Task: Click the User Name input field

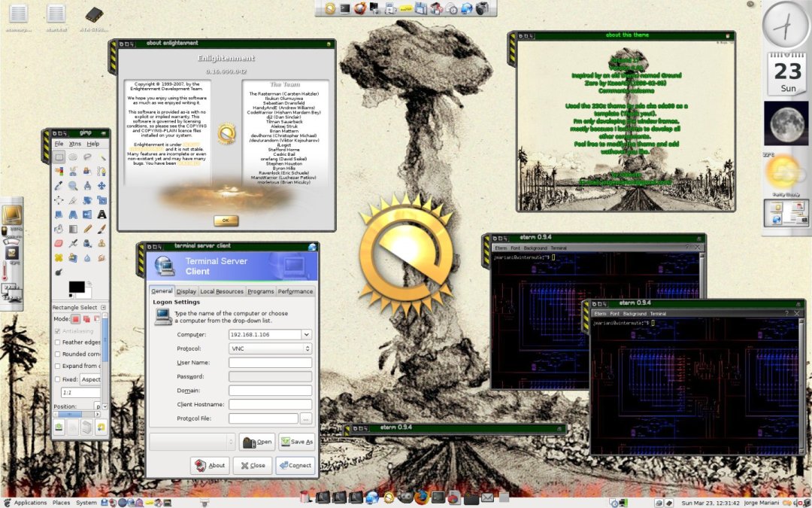Action: [271, 363]
